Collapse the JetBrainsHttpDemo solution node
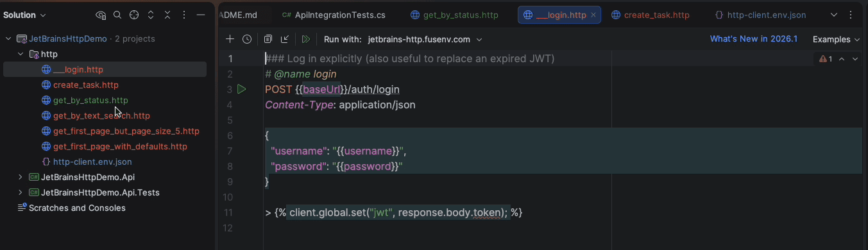The height and width of the screenshot is (250, 868). (8, 38)
